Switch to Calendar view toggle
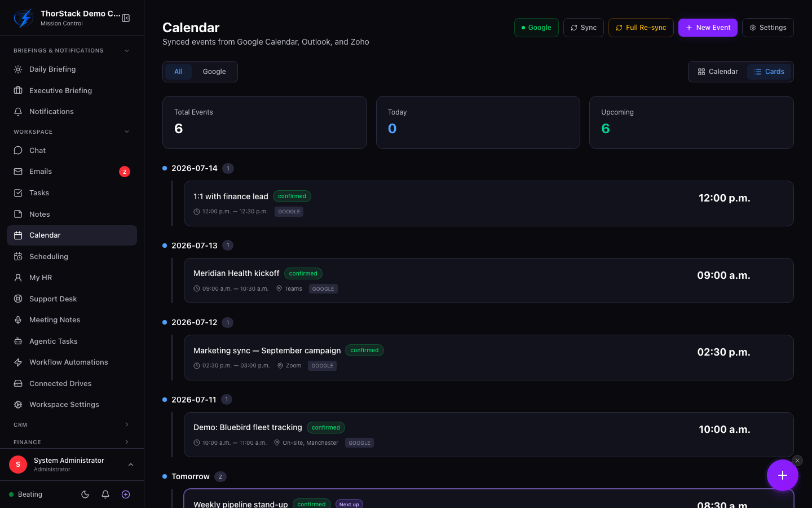812x508 pixels. [x=718, y=72]
